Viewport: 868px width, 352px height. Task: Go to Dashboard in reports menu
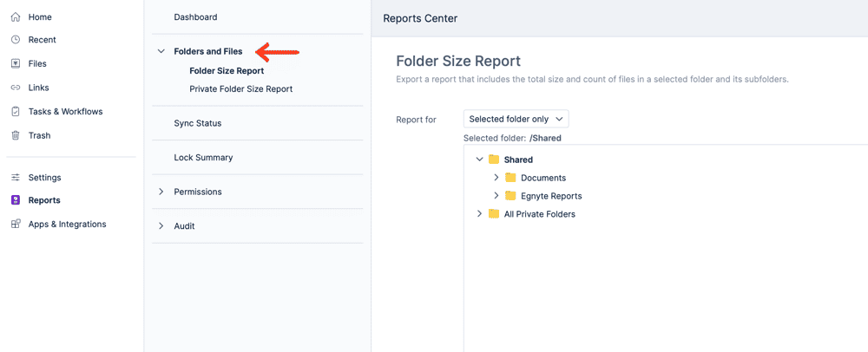click(195, 17)
